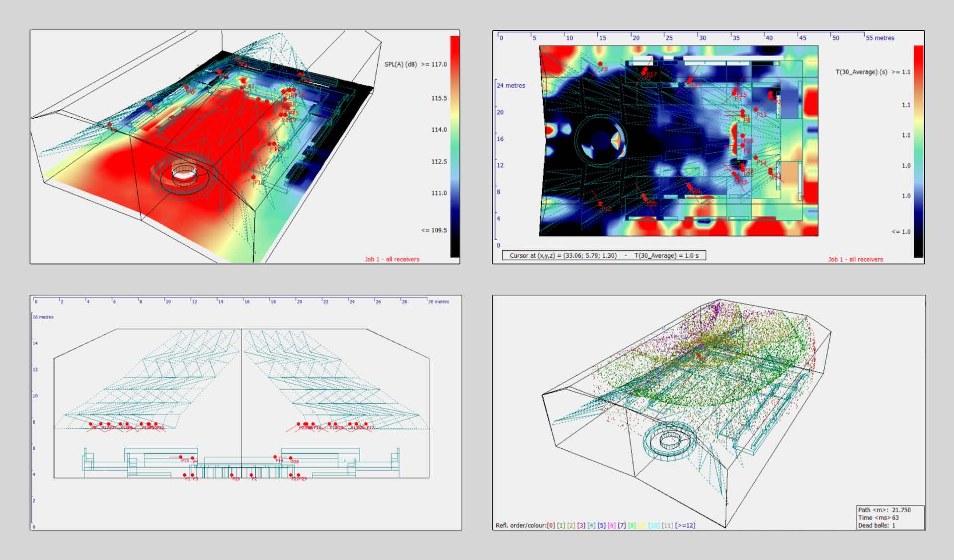Select the P17 receiver marker on plan view
The image size is (954, 560).
tap(645, 70)
